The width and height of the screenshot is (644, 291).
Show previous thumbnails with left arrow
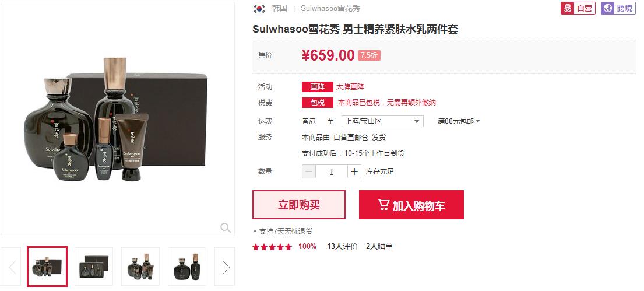(x=10, y=267)
